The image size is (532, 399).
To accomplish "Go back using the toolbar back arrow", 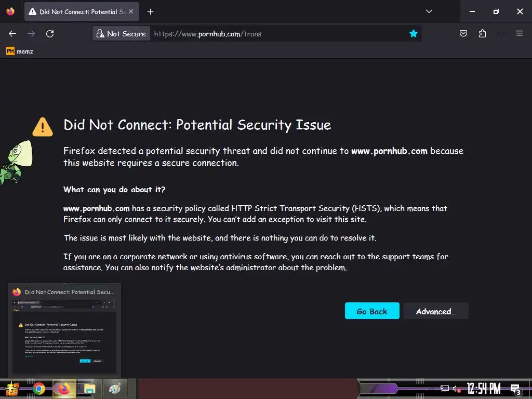I will click(x=12, y=34).
